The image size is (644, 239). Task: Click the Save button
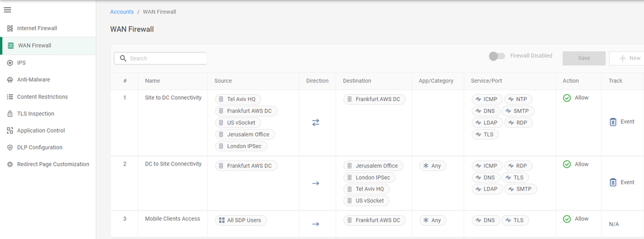point(584,59)
